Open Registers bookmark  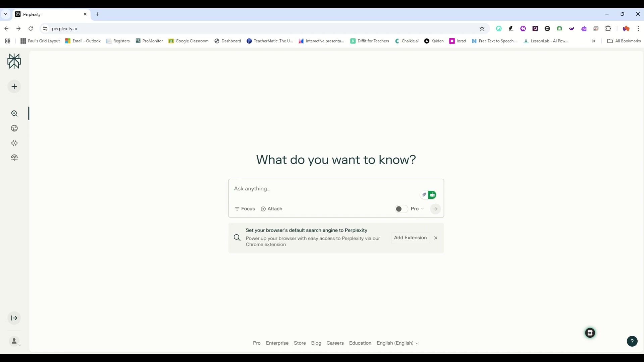tap(118, 41)
